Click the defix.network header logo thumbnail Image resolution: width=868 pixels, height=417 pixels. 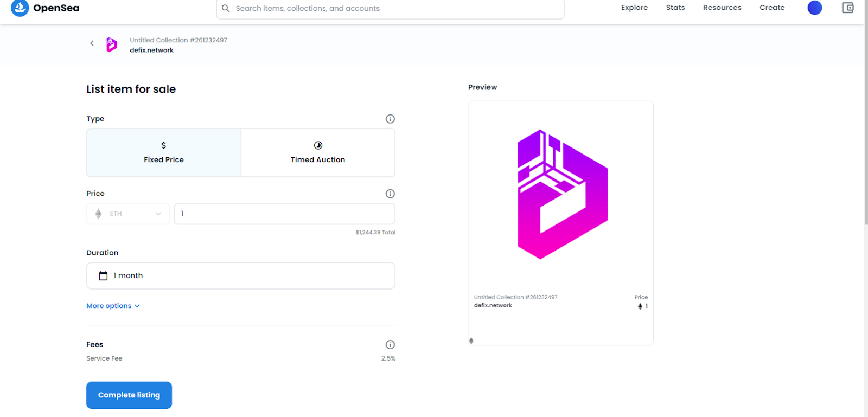pos(112,44)
